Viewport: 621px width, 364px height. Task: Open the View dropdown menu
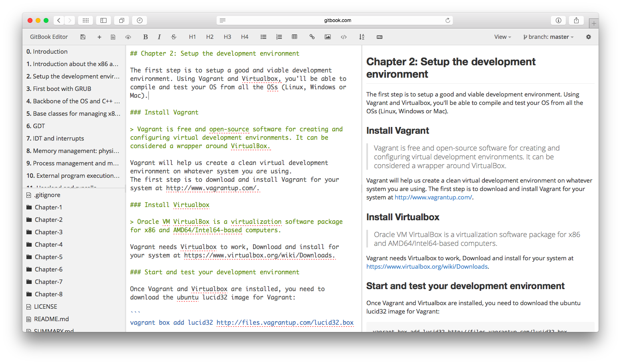[x=502, y=37]
